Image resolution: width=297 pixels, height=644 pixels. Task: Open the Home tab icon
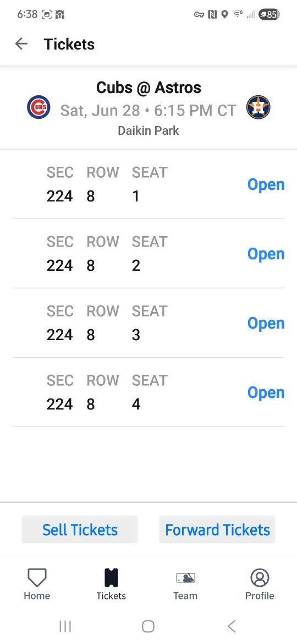tap(37, 578)
